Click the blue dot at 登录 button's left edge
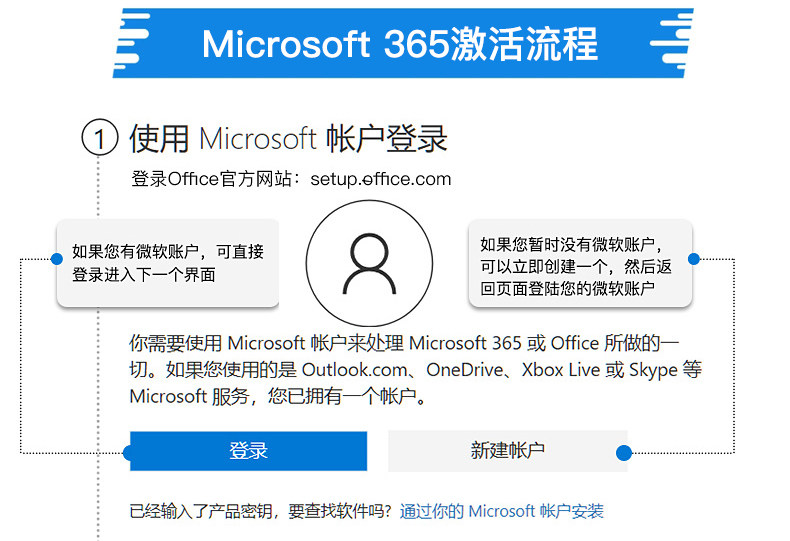790x541 pixels. click(x=127, y=452)
